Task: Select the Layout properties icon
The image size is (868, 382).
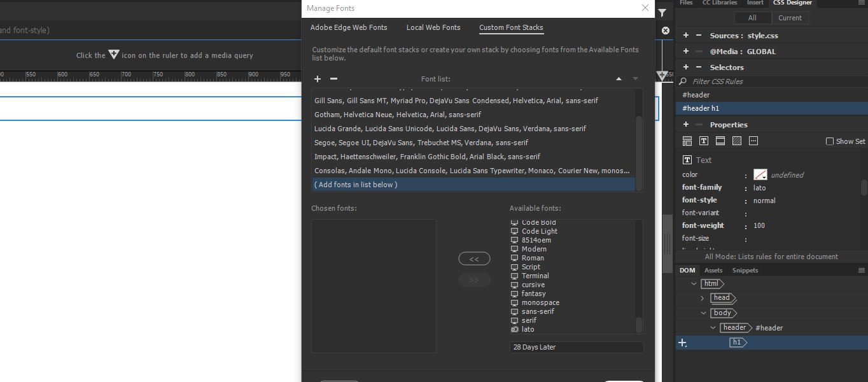Action: coord(687,141)
